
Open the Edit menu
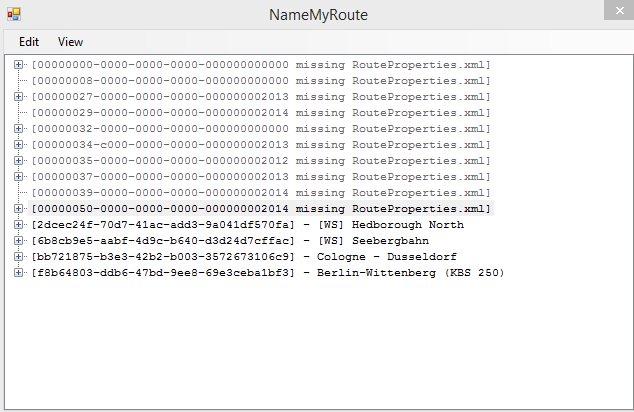pyautogui.click(x=29, y=42)
